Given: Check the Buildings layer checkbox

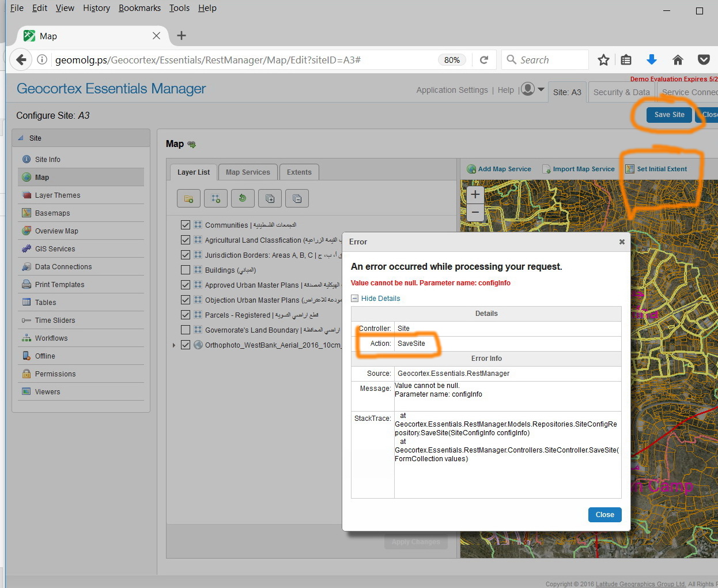Looking at the screenshot, I should (186, 270).
